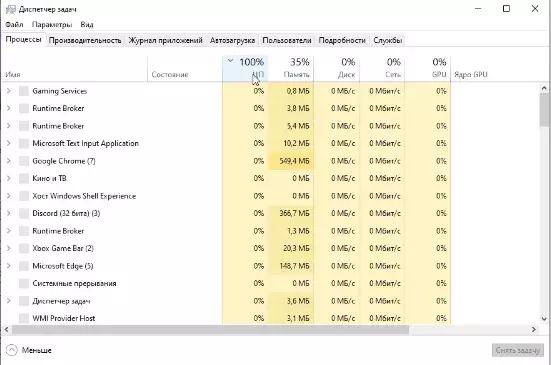
Task: Expand the Google Chrome (7) group
Action: coord(9,161)
